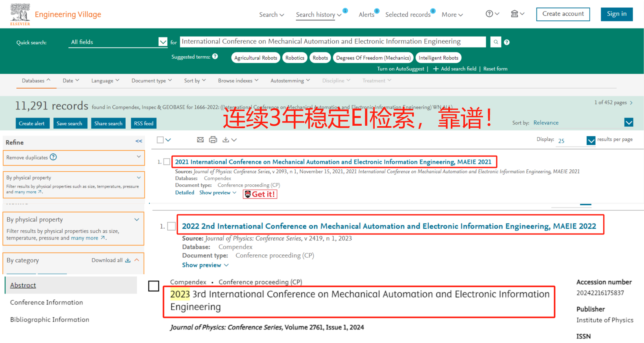The image size is (644, 343).
Task: Click the Elsevier tree logo
Action: click(20, 14)
